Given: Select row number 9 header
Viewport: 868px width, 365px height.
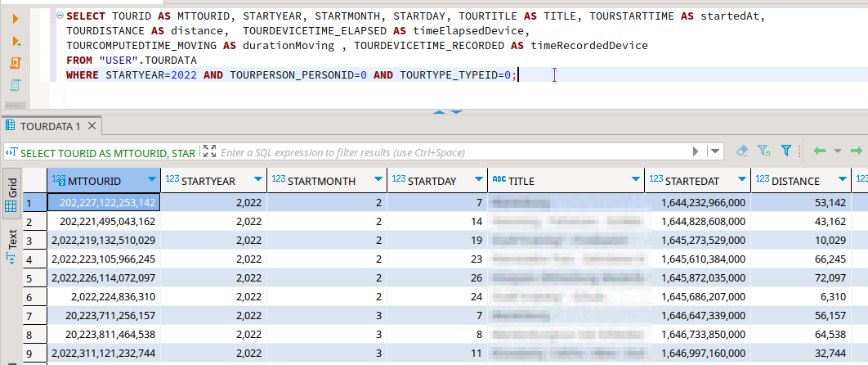Looking at the screenshot, I should click(x=35, y=354).
